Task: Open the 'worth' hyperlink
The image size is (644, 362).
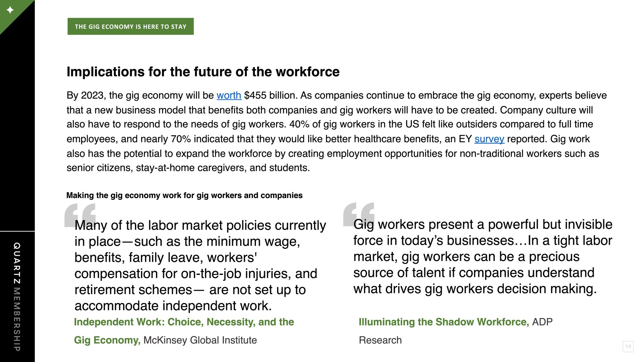Action: coord(229,96)
